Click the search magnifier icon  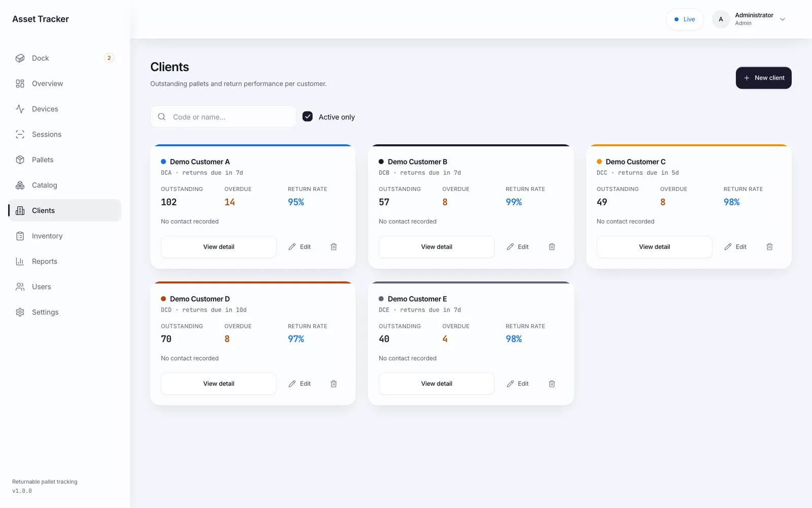162,117
